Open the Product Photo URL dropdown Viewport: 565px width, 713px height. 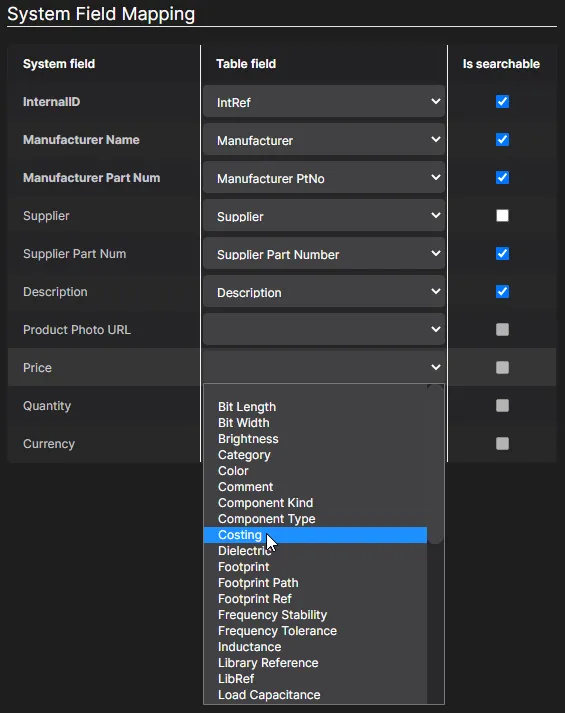click(324, 330)
